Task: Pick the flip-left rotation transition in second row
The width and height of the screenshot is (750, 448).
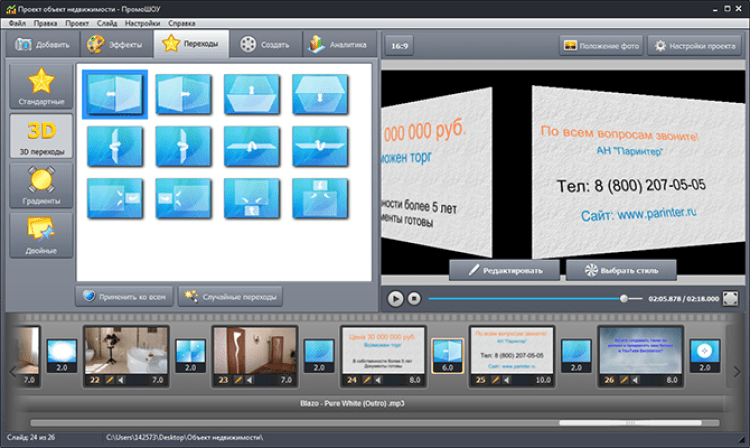Action: click(115, 146)
